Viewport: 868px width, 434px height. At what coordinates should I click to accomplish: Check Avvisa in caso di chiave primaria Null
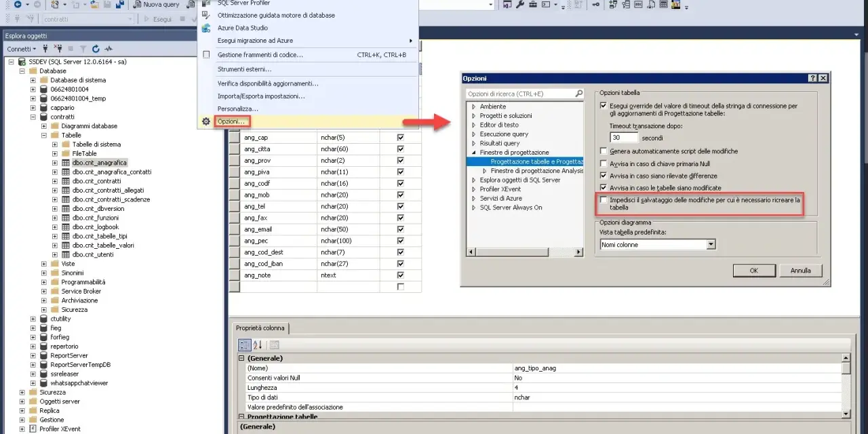(604, 163)
